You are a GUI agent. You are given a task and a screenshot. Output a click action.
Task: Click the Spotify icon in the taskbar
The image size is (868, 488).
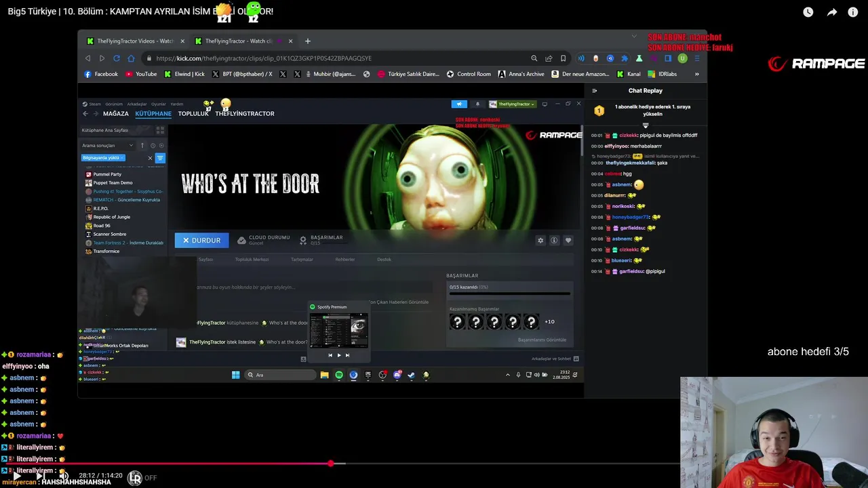[x=339, y=375]
